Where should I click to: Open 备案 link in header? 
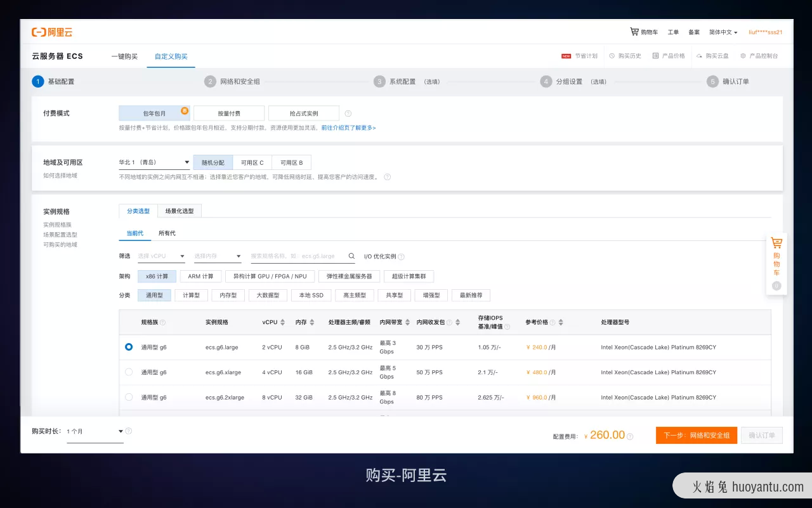pos(694,32)
